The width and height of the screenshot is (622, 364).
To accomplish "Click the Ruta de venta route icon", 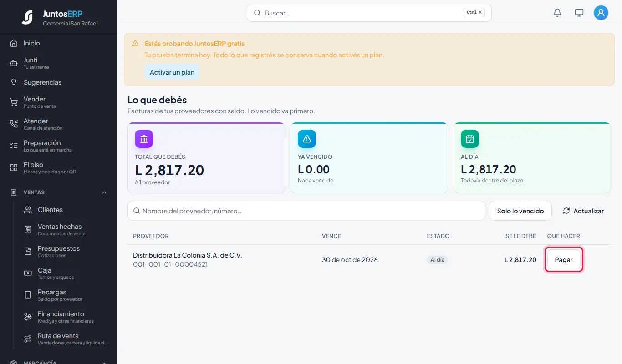I will click(x=28, y=339).
